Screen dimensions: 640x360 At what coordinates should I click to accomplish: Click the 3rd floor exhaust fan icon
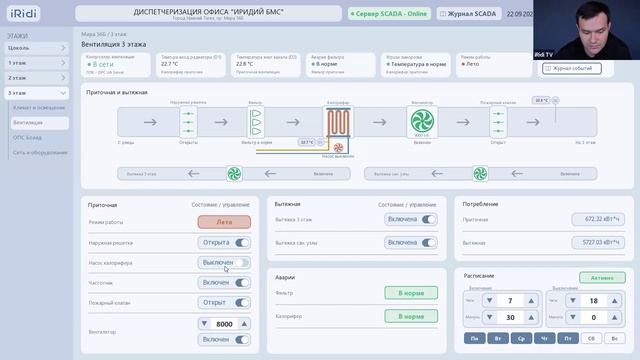(234, 174)
